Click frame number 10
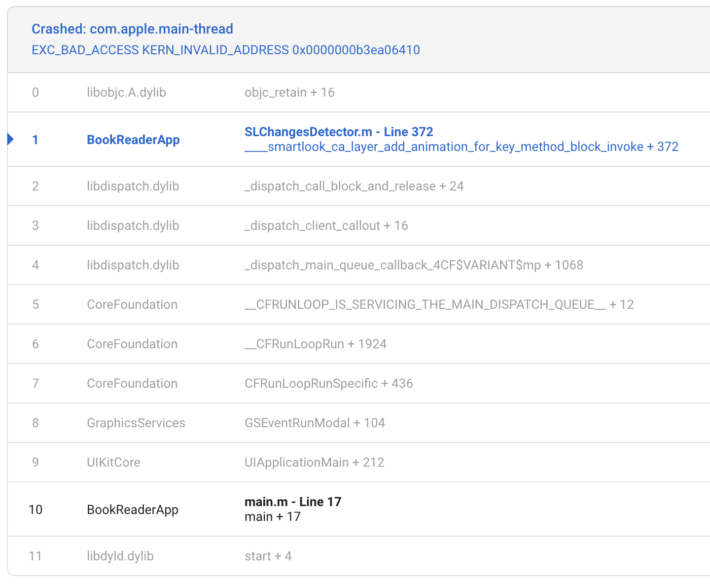This screenshot has height=588, width=710. (x=35, y=510)
